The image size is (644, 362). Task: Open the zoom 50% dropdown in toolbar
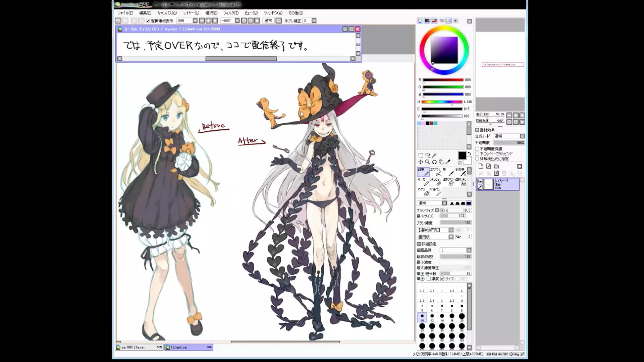(x=195, y=21)
